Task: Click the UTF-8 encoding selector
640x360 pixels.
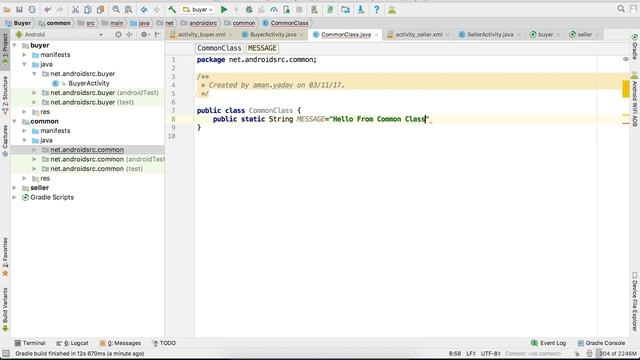Action: coord(491,353)
